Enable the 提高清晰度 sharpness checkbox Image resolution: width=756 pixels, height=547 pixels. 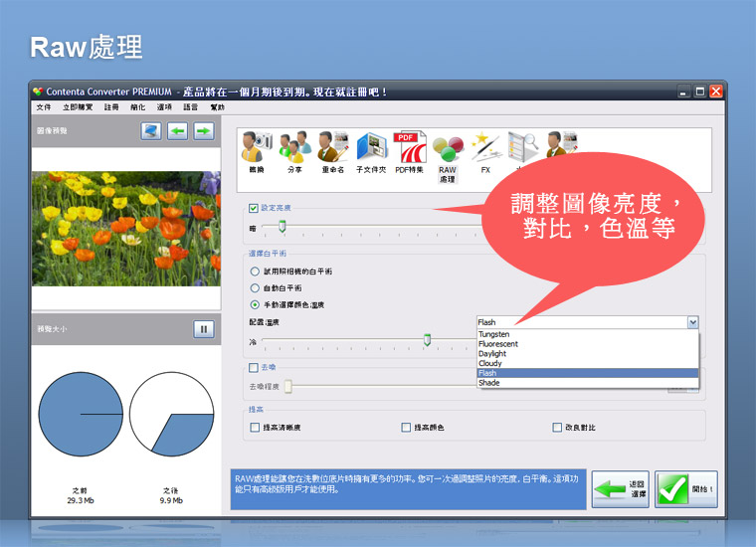coord(255,428)
